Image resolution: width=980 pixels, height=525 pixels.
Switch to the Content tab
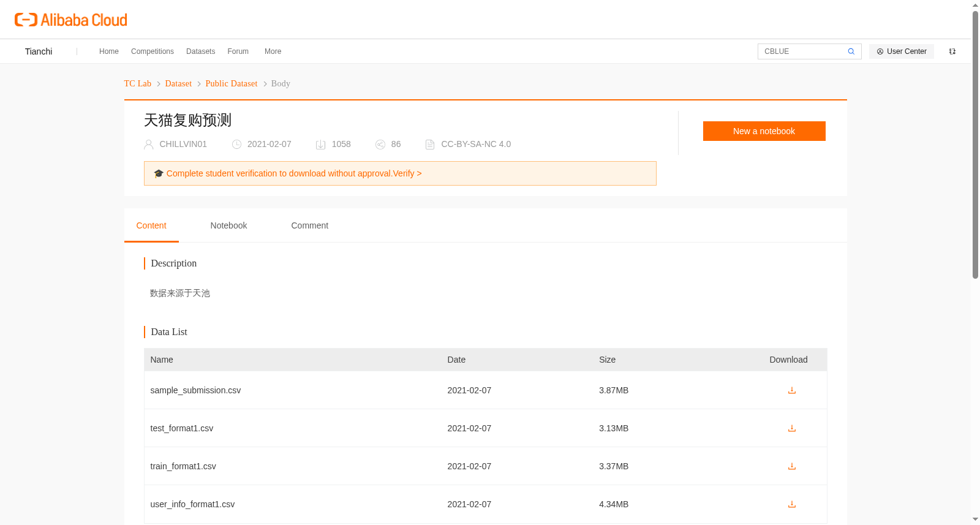151,225
